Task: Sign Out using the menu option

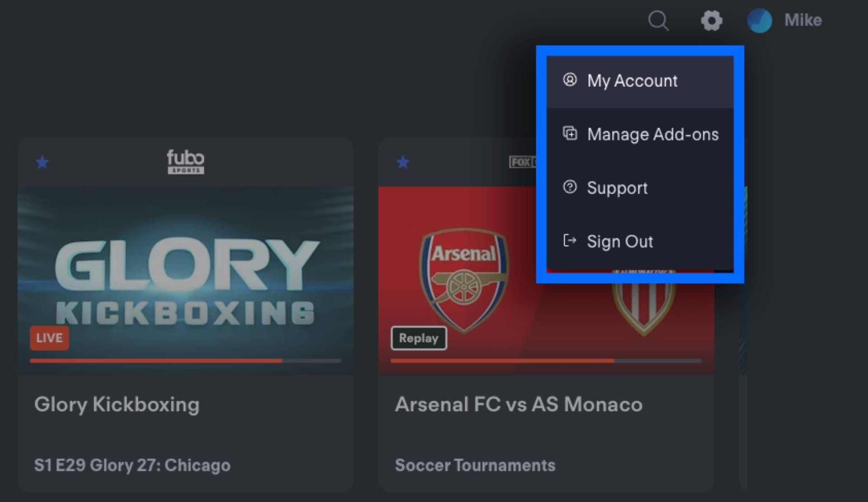Action: (x=620, y=242)
